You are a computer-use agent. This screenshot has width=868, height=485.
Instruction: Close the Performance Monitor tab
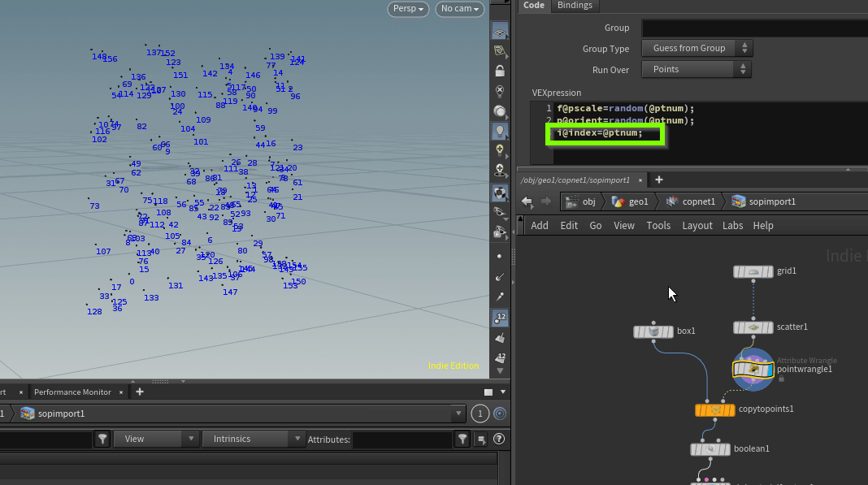121,392
